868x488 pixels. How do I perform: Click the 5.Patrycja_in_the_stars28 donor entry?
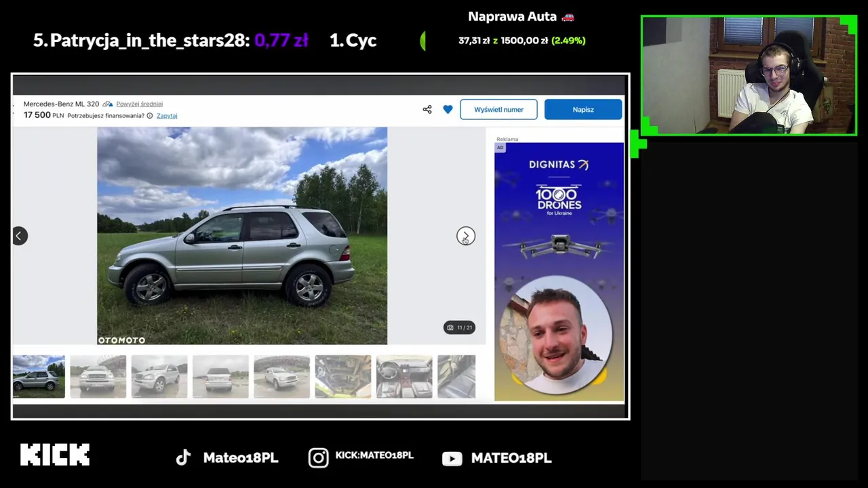(x=171, y=40)
